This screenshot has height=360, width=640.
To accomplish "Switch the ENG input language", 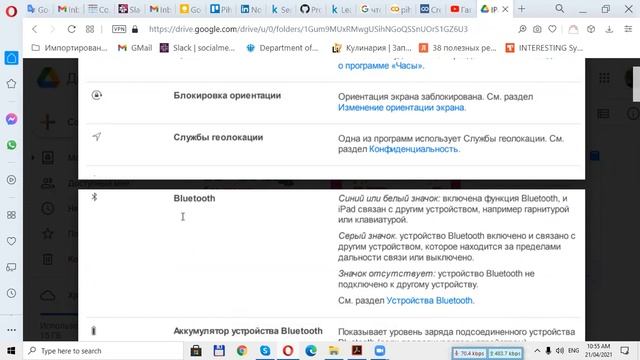I will tap(573, 351).
